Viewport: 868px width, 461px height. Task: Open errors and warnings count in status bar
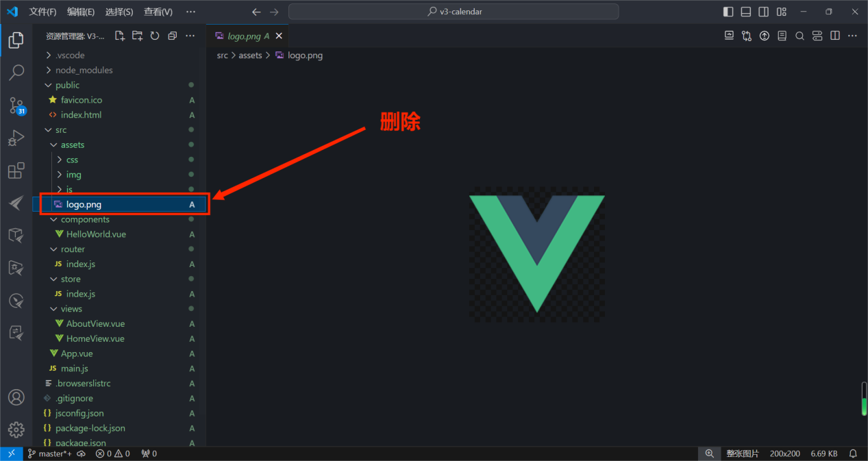112,453
